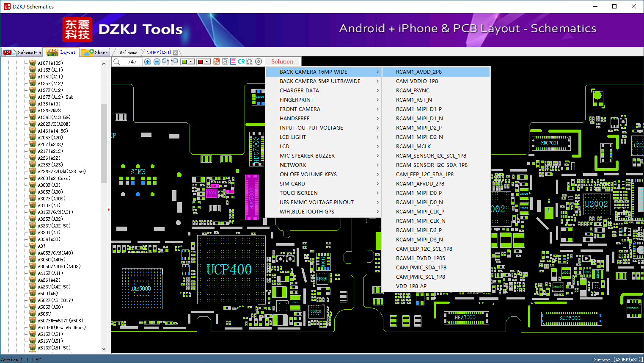Click the circular refresh icon in toolbar
This screenshot has height=363, width=644.
tap(259, 61)
